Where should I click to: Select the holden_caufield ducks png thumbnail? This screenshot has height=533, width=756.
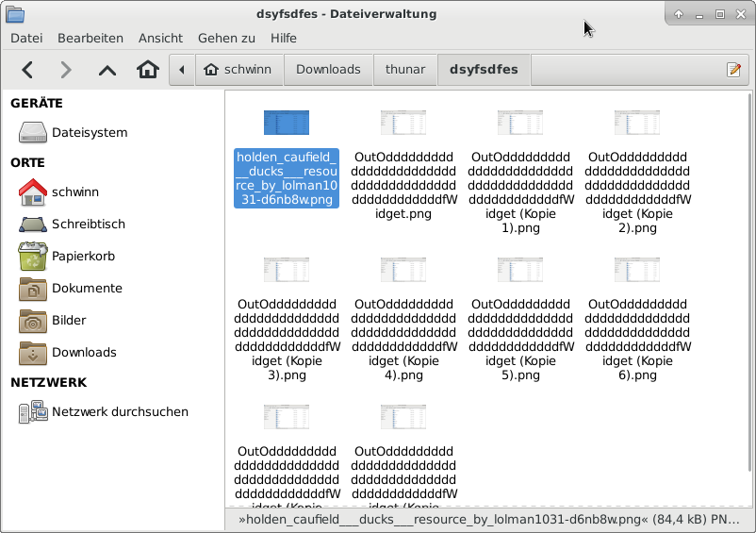pyautogui.click(x=286, y=123)
